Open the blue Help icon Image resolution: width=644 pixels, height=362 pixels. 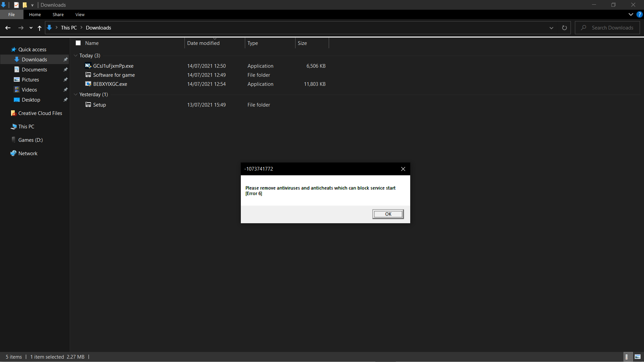coord(640,14)
